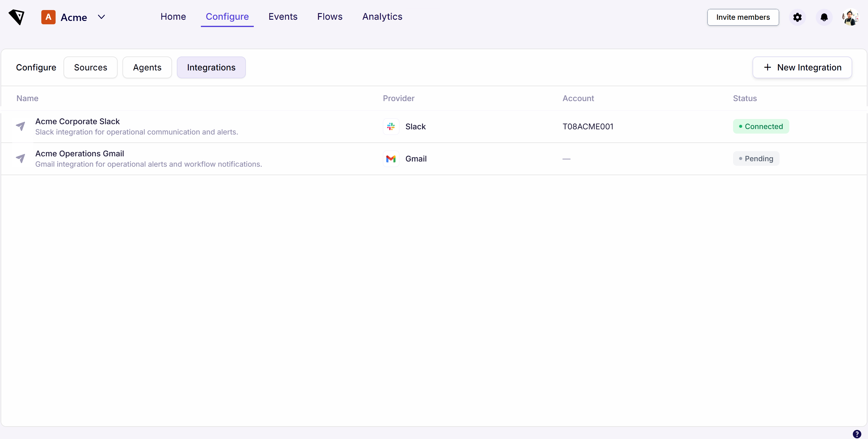Viewport: 868px width, 439px height.
Task: Open help via the question mark icon
Action: (x=856, y=434)
